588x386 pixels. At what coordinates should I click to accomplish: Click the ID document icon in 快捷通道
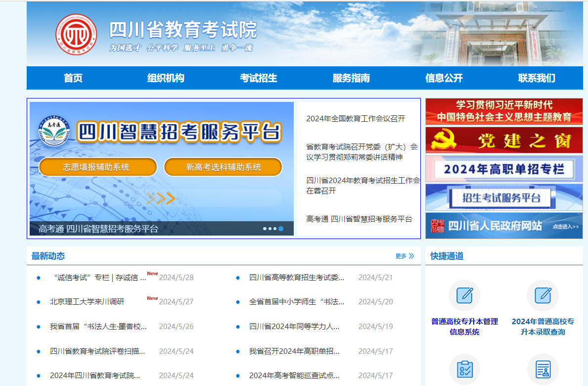(x=543, y=369)
